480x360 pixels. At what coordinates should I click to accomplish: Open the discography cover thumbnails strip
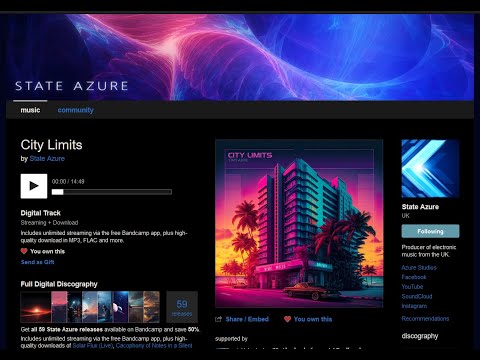tap(90, 307)
